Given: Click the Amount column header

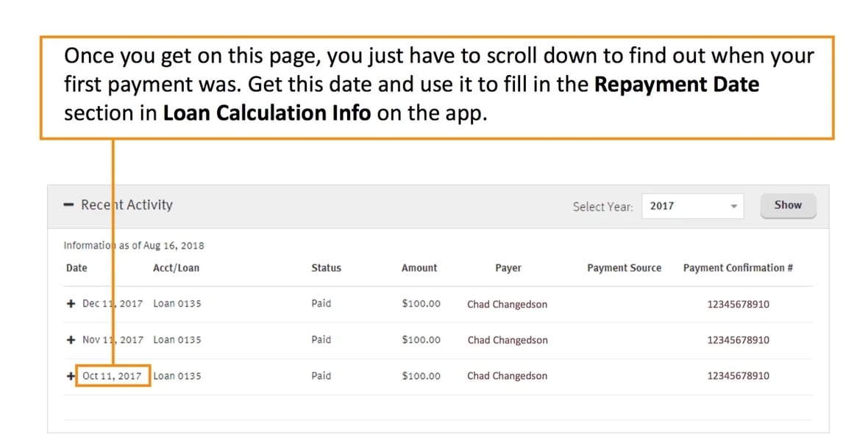Looking at the screenshot, I should [x=419, y=268].
